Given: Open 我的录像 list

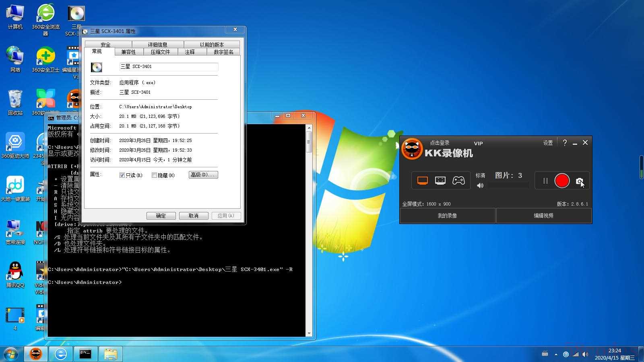Looking at the screenshot, I should click(x=447, y=216).
